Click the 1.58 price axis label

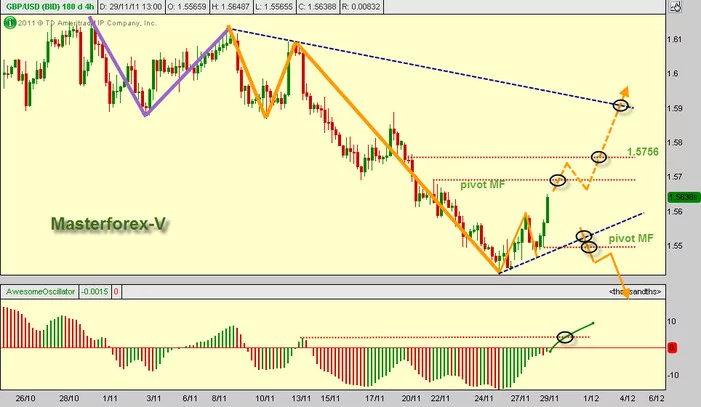pos(674,143)
